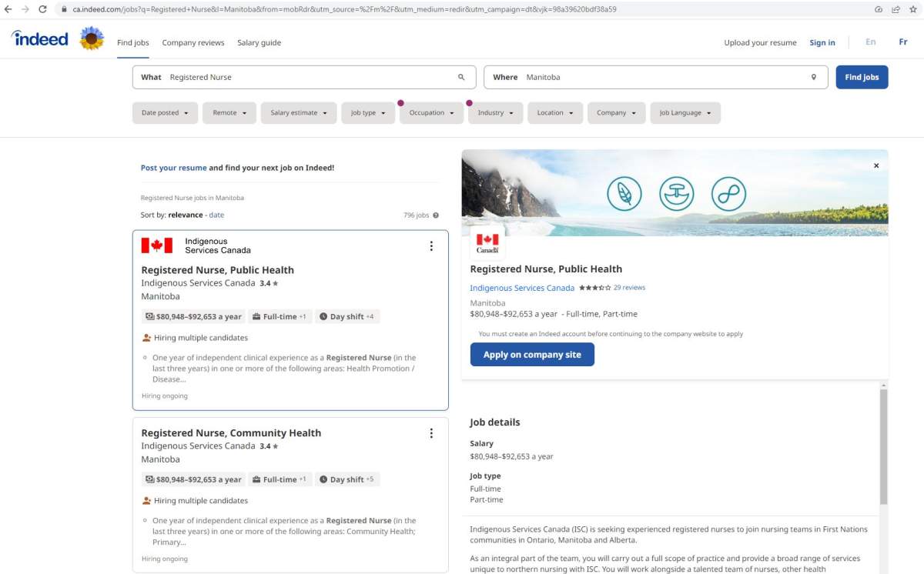Switch language to Fr

(903, 42)
